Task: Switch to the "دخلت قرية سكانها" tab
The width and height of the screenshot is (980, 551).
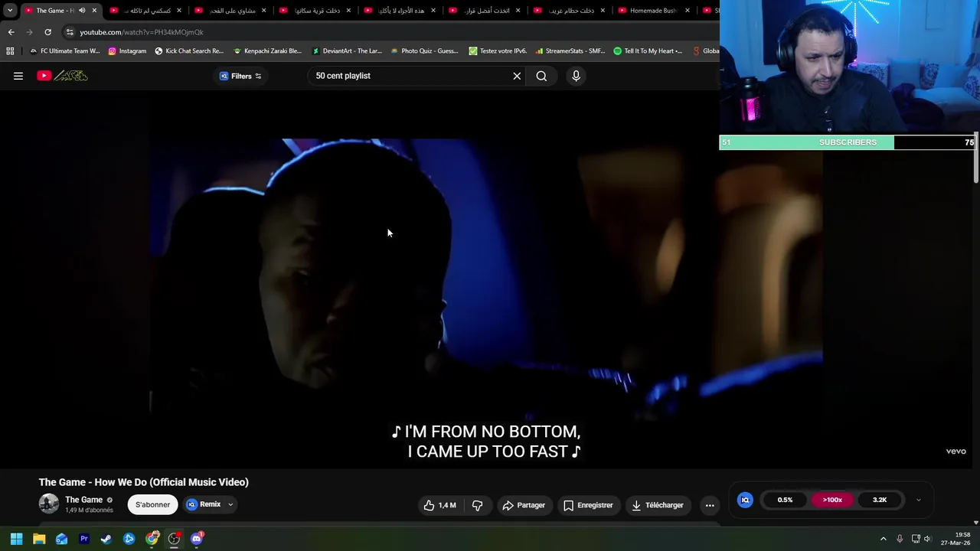Action: point(315,11)
